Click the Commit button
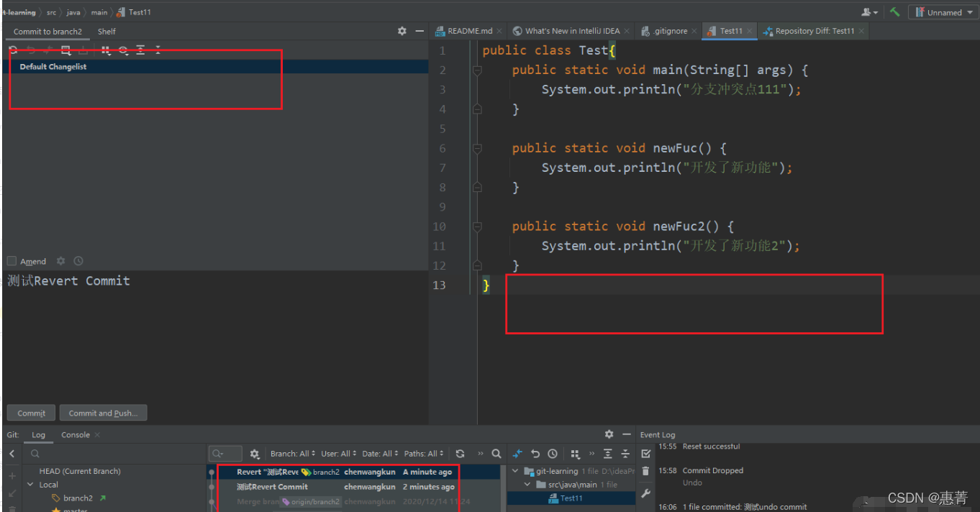 pos(32,413)
